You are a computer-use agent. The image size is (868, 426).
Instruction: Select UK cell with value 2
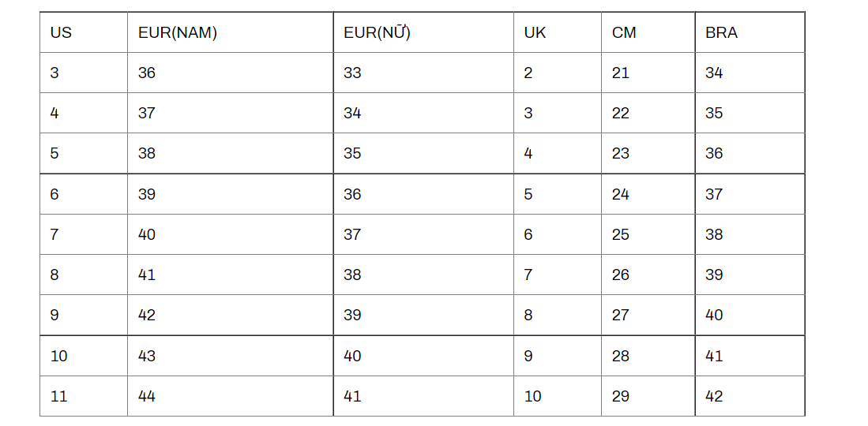click(x=557, y=73)
